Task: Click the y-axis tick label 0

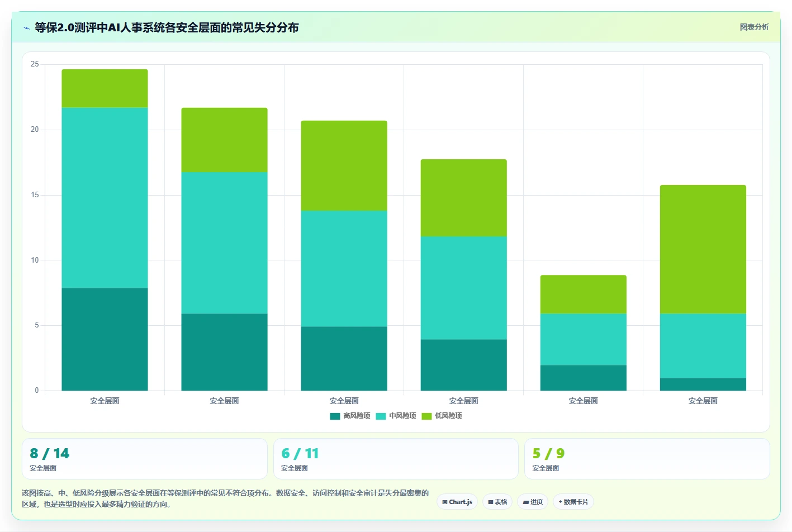Action: click(37, 391)
